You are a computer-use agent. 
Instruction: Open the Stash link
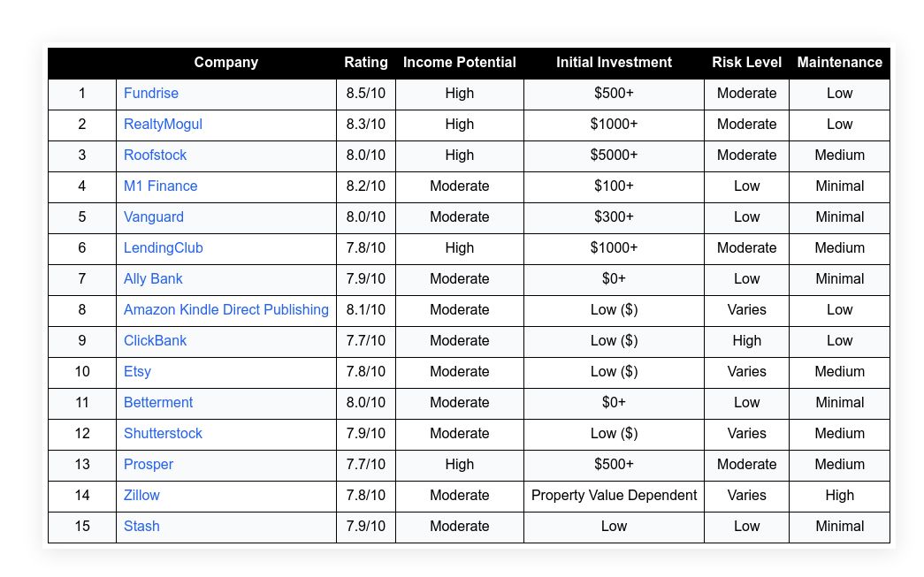pyautogui.click(x=141, y=526)
